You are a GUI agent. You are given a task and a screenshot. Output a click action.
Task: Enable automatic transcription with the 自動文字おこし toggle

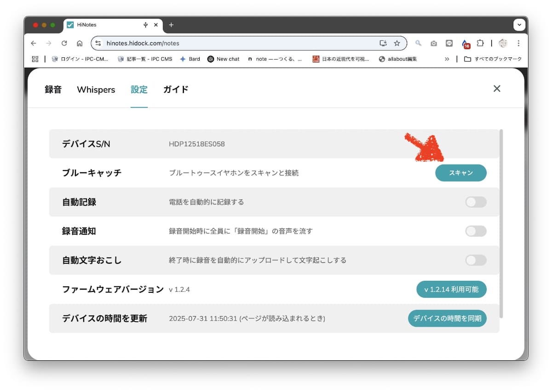pyautogui.click(x=476, y=260)
